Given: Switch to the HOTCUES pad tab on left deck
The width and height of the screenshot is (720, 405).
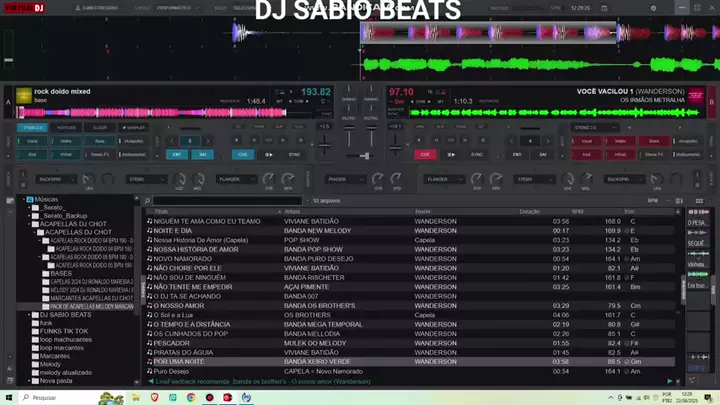Looking at the screenshot, I should pos(67,128).
